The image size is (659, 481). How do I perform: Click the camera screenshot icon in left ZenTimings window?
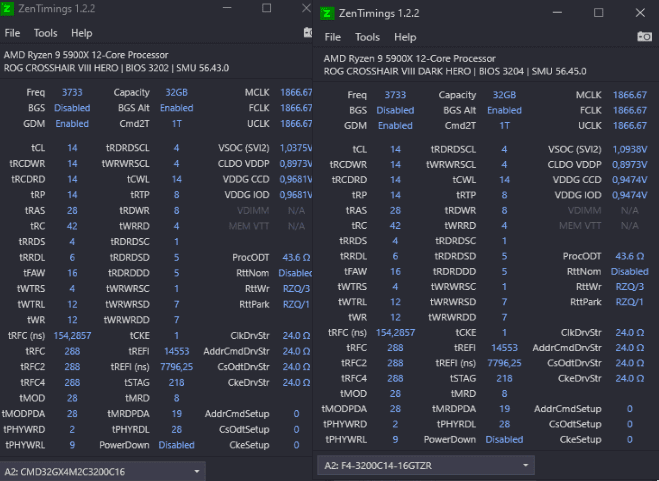click(308, 32)
